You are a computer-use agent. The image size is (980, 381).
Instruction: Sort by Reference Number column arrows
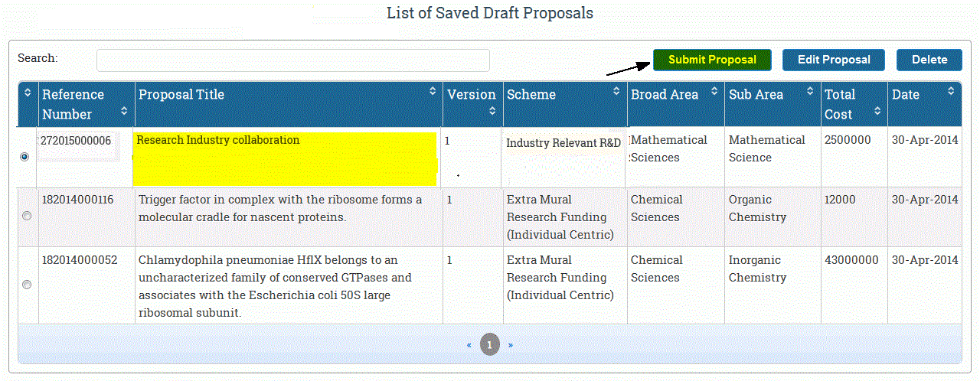tap(124, 112)
